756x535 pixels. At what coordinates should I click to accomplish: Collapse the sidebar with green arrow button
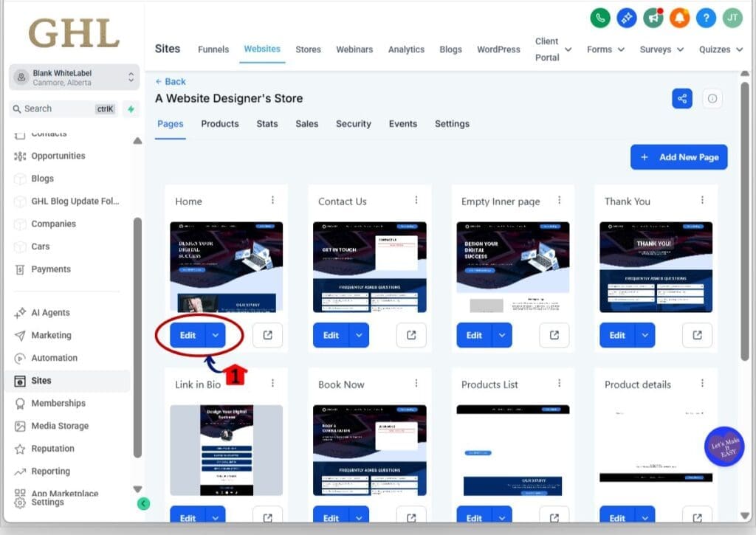(x=143, y=503)
